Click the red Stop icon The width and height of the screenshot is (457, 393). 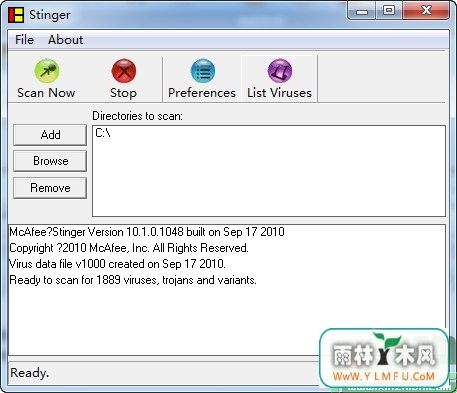click(x=124, y=71)
